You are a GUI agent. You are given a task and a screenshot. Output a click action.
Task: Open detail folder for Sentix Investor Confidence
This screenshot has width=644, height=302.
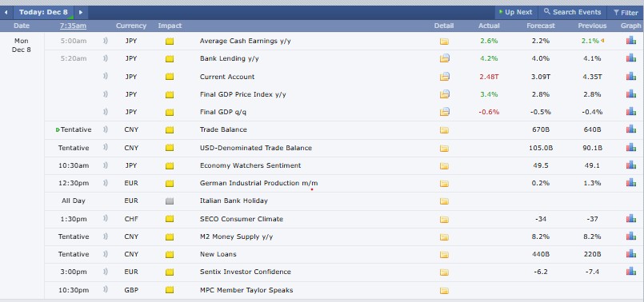click(x=444, y=272)
